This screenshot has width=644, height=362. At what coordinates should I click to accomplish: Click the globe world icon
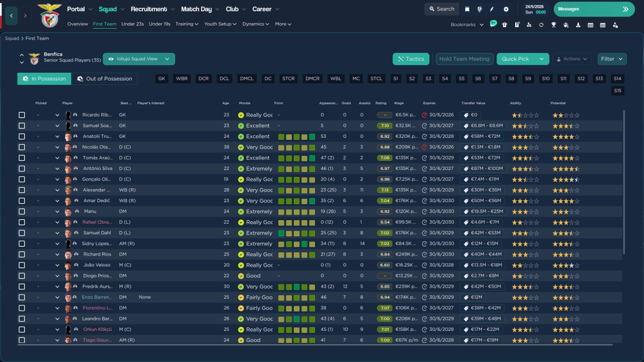point(479,9)
